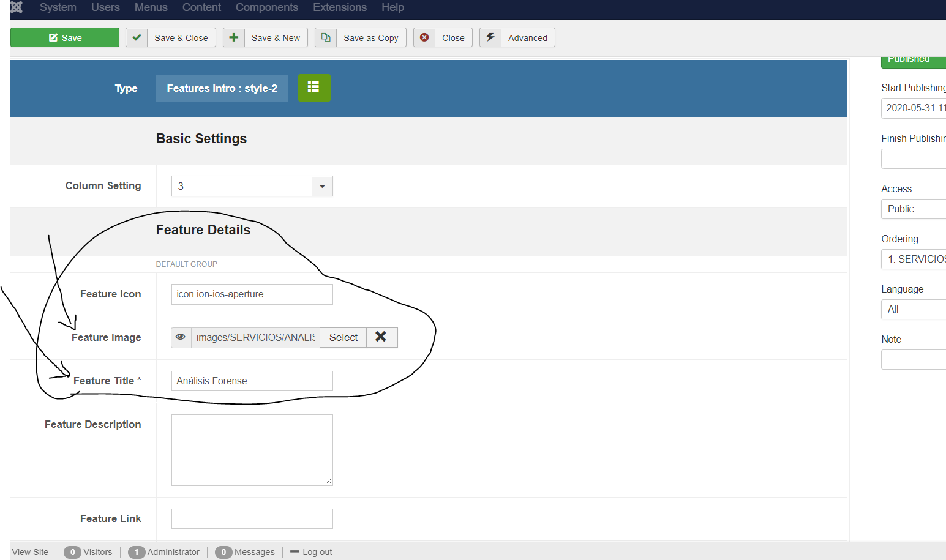The width and height of the screenshot is (946, 560).
Task: Click the Visitors count badge
Action: tap(72, 552)
